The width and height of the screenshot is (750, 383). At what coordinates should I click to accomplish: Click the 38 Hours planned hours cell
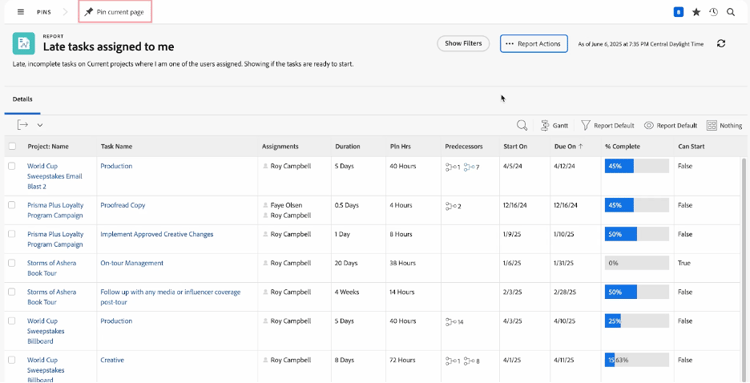click(x=403, y=263)
